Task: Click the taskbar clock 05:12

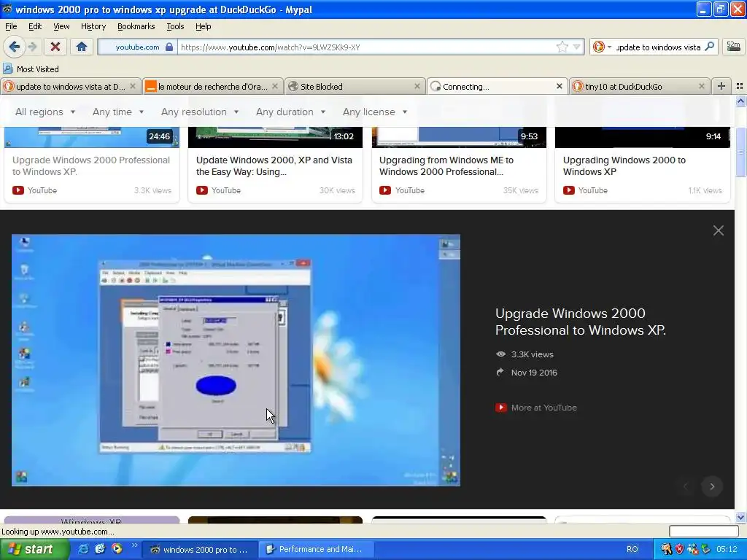Action: [x=727, y=550]
